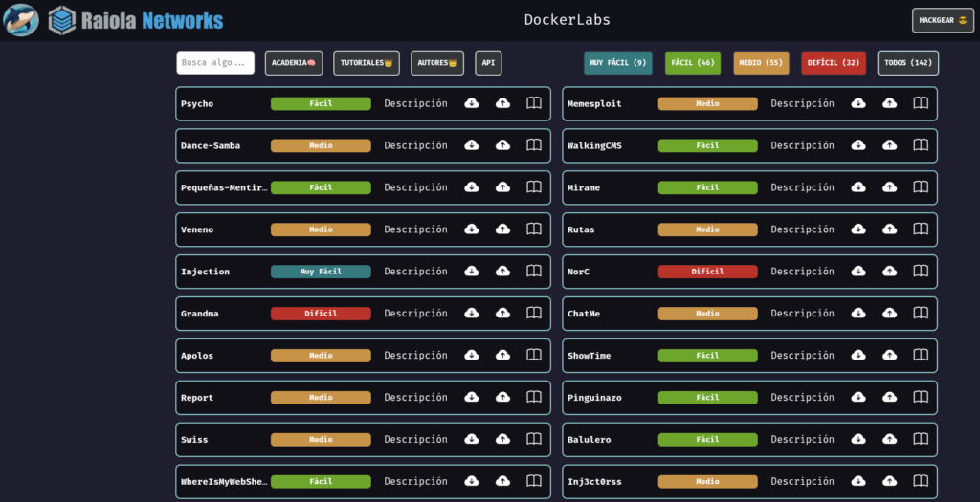Select the Report machine name
The height and width of the screenshot is (502, 980).
[197, 398]
